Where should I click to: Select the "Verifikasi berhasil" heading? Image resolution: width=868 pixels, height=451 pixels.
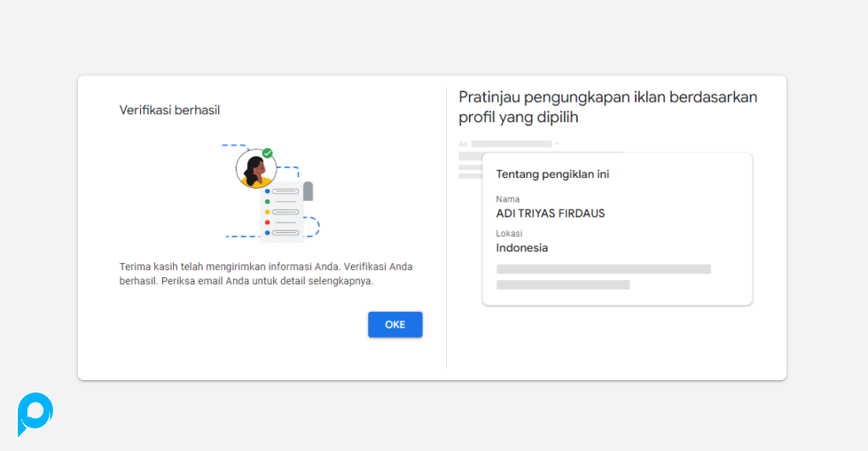[x=169, y=110]
